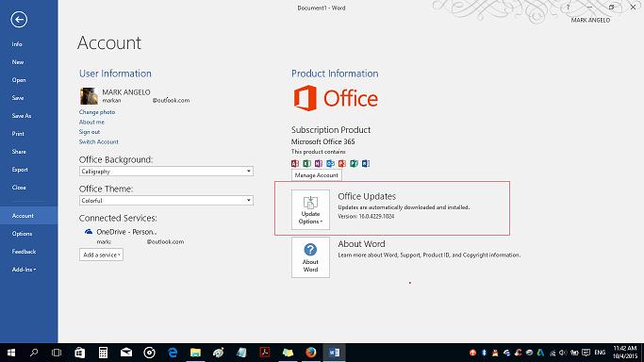Viewport: 644px width, 362px height.
Task: Open File Explorer from the taskbar
Action: coord(195,353)
